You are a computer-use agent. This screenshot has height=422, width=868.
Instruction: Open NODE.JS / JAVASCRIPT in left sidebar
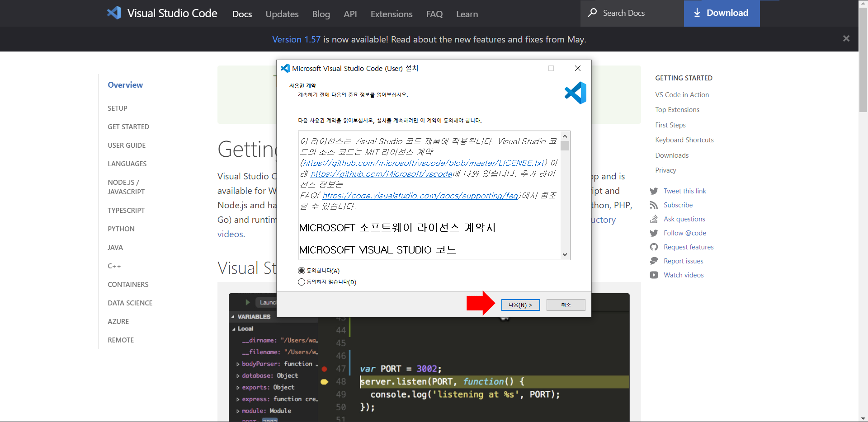pyautogui.click(x=126, y=187)
